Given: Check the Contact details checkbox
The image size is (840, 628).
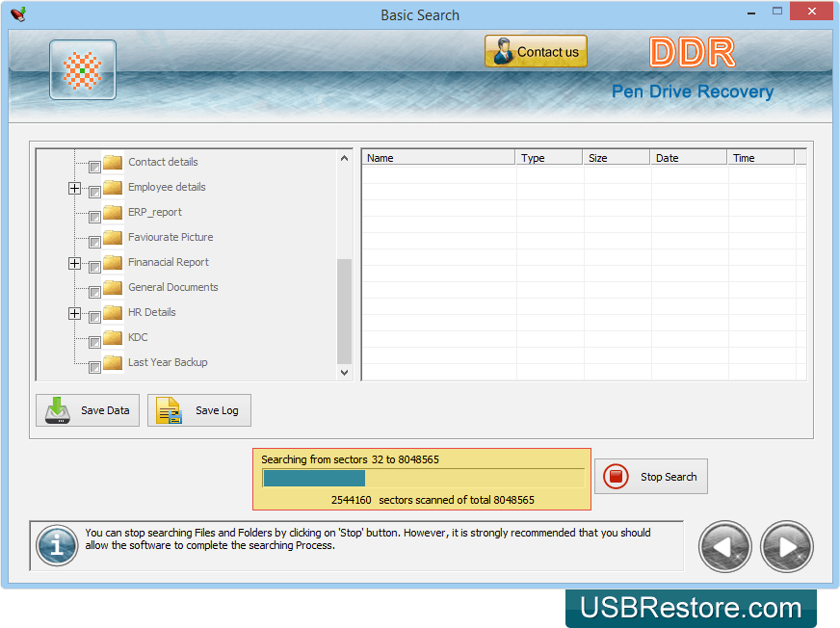Looking at the screenshot, I should [94, 167].
